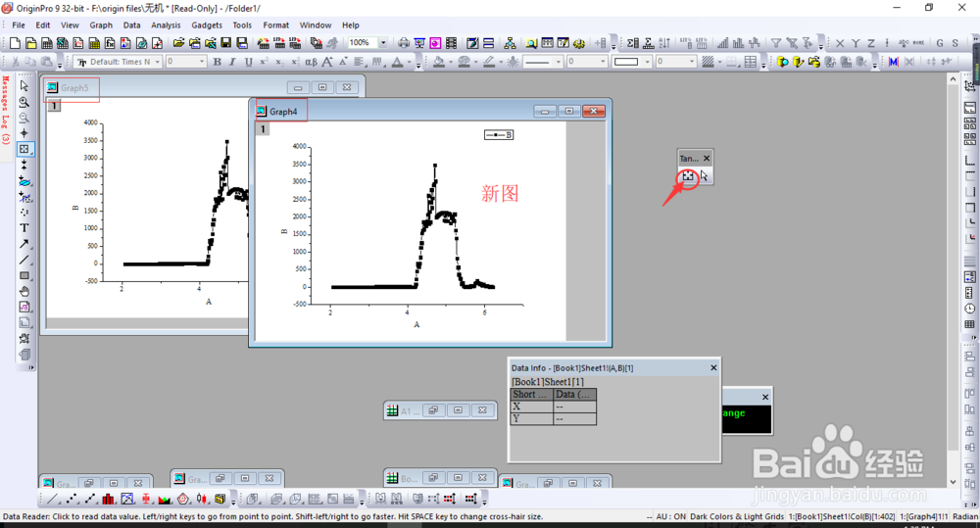Expand the fill color dropdown arrow
Viewport: 980px width, 528px height.
coord(450,62)
